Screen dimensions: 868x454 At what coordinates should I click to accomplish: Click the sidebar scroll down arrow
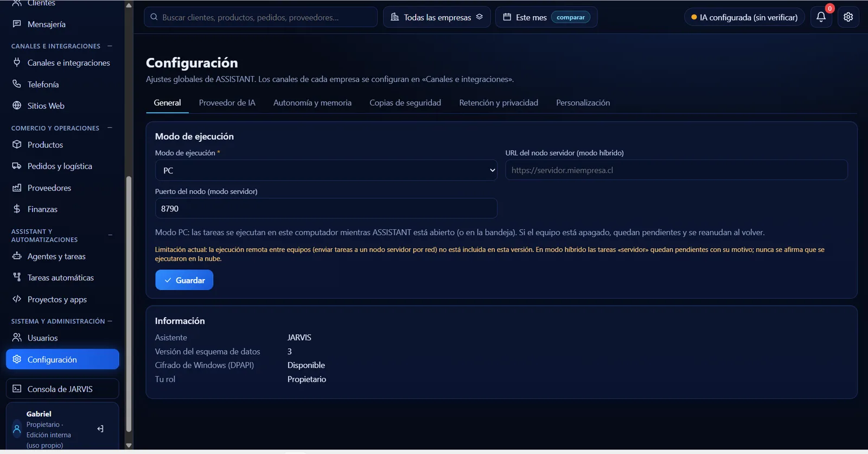(129, 445)
